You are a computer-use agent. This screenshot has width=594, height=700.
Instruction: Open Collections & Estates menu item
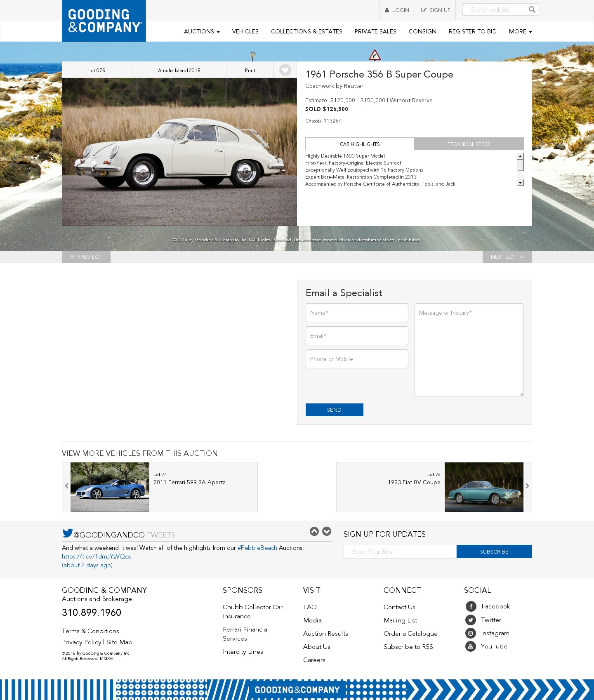coord(306,31)
